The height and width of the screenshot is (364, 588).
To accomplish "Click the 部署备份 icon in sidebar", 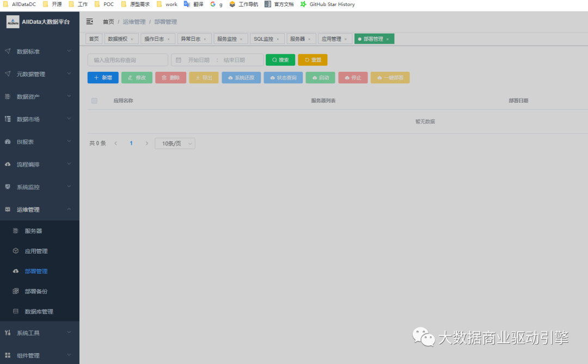I will click(x=16, y=291).
